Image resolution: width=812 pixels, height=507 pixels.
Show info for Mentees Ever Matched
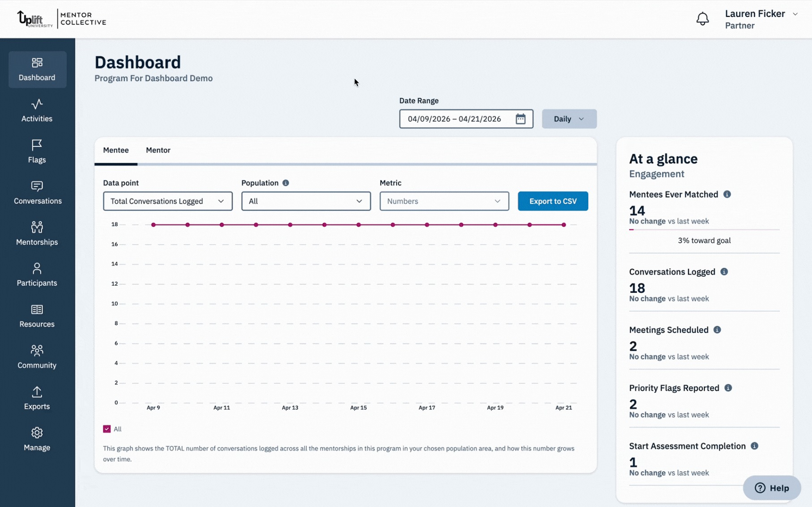click(727, 194)
